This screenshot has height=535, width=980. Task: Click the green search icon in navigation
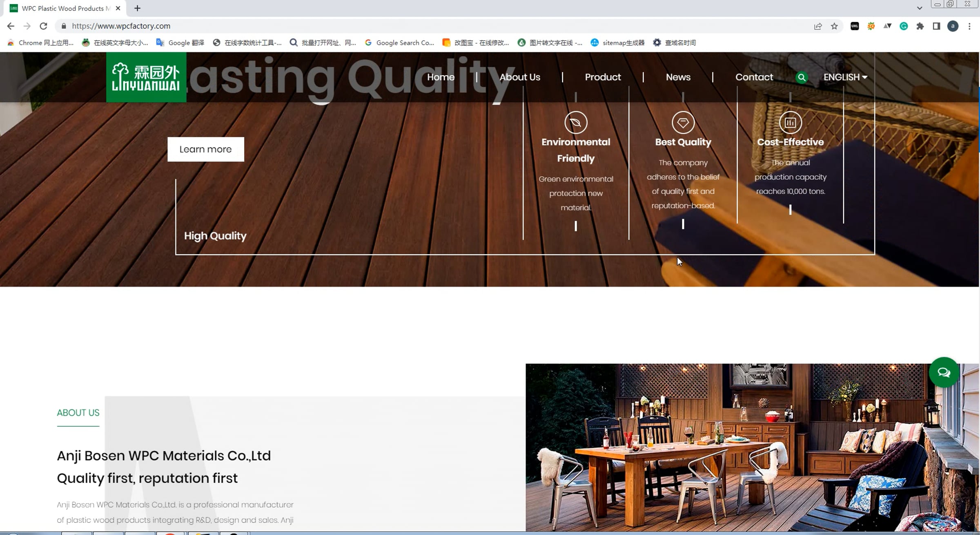pyautogui.click(x=802, y=77)
